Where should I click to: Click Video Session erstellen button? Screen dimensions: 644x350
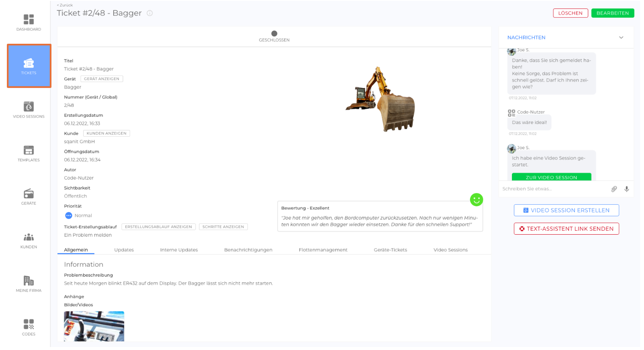tap(566, 211)
